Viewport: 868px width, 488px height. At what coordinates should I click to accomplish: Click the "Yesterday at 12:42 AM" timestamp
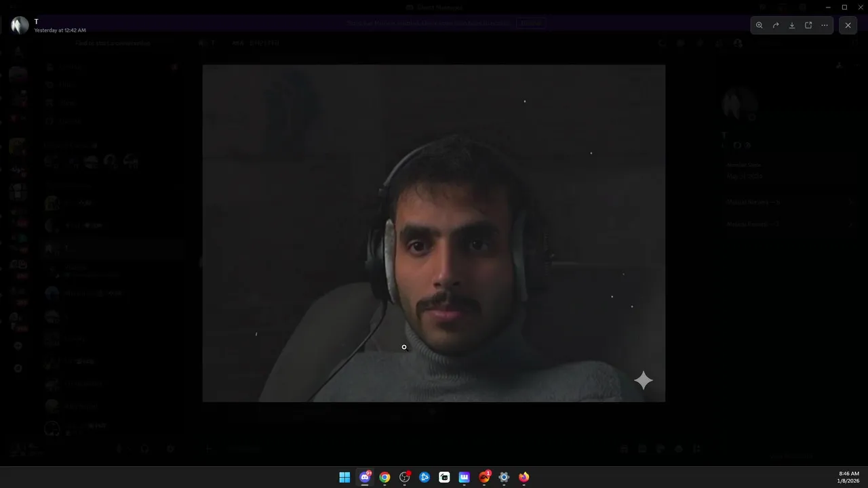60,30
